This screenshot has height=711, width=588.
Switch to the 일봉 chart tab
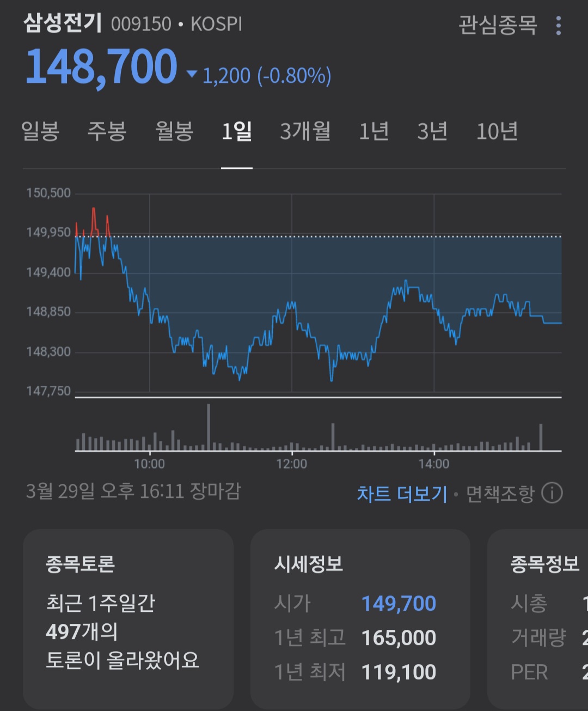coord(40,131)
